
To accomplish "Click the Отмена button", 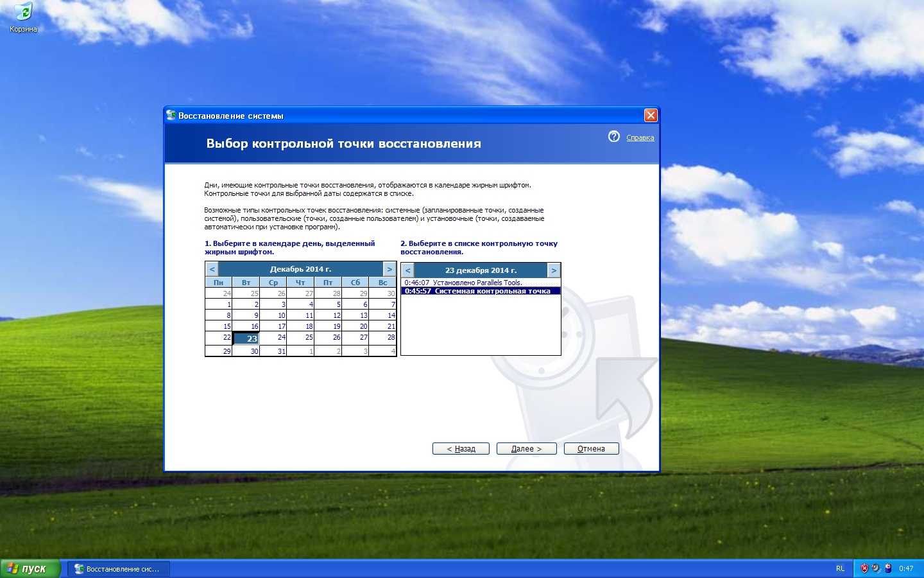I will click(591, 449).
